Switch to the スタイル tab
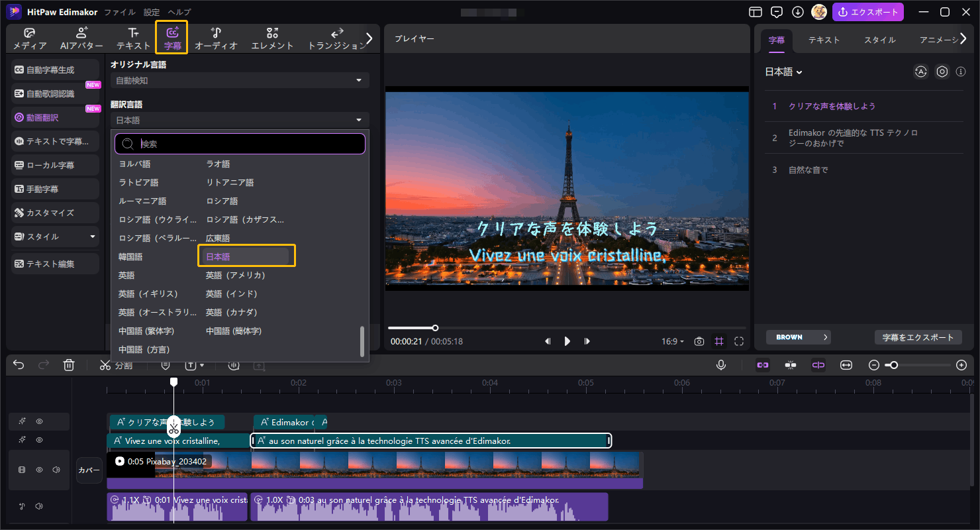 click(x=879, y=40)
